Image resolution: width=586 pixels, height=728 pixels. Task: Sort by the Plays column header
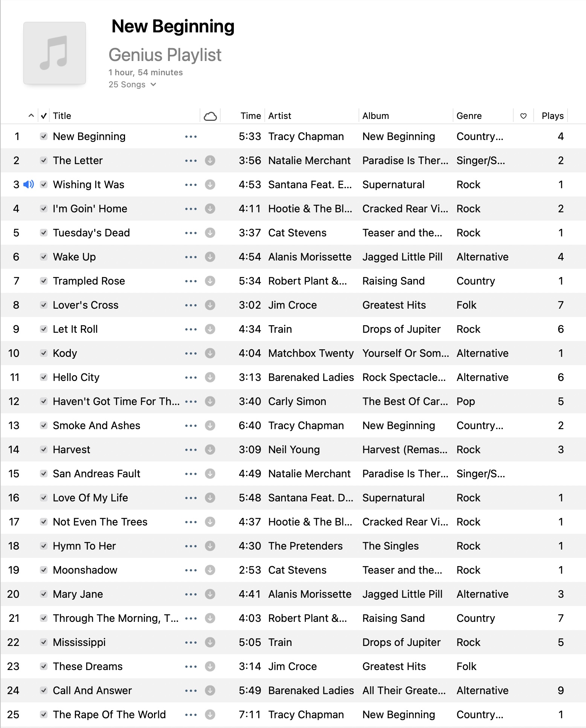(552, 116)
